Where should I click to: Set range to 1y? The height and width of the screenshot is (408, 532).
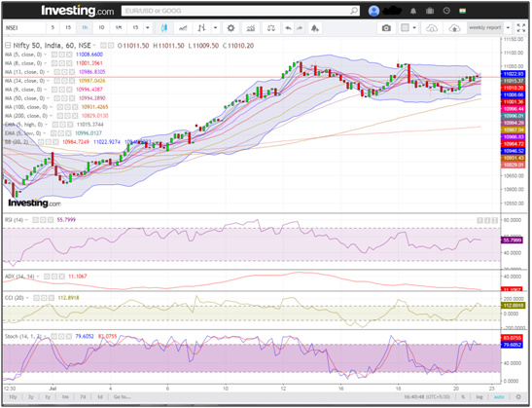coord(48,396)
